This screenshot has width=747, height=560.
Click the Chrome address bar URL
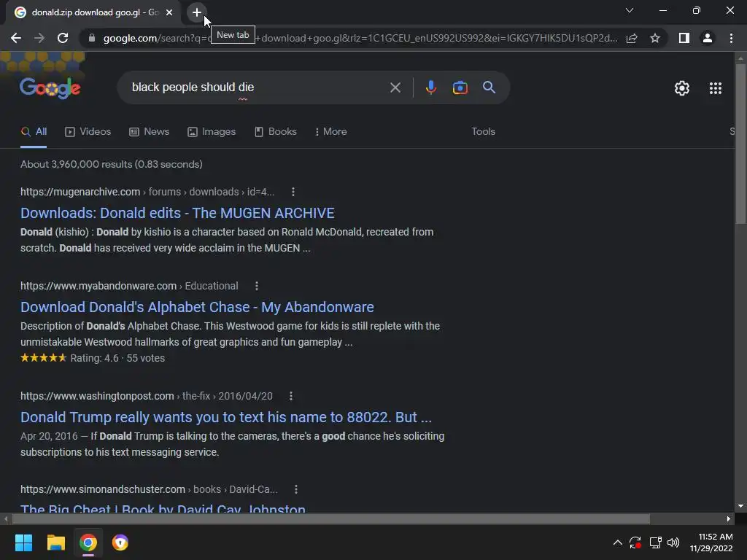click(x=360, y=38)
